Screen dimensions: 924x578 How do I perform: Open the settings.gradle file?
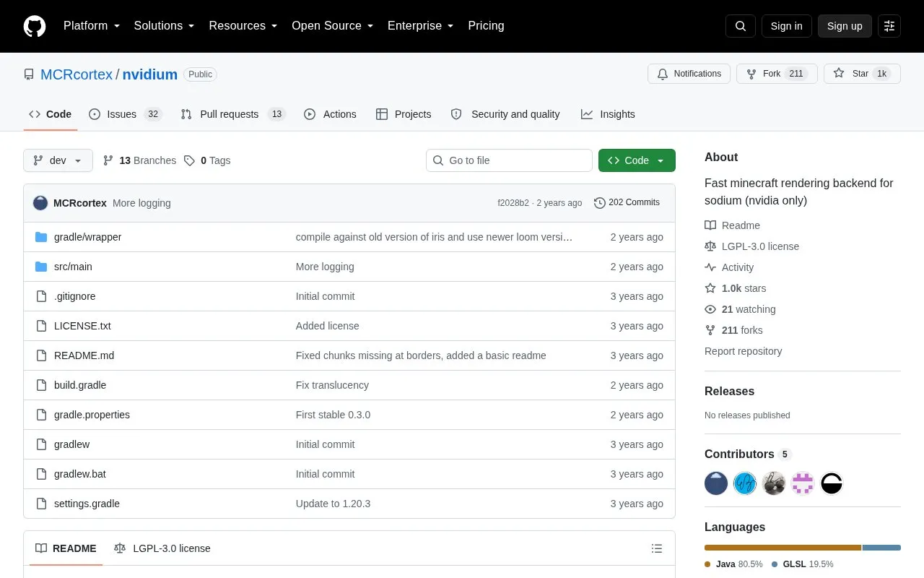point(87,504)
